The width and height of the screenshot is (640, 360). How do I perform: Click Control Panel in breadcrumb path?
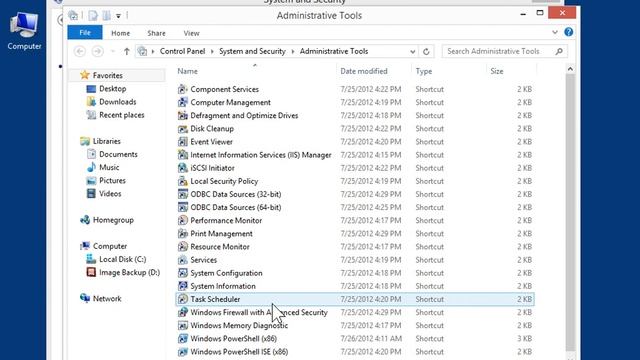coord(182,51)
